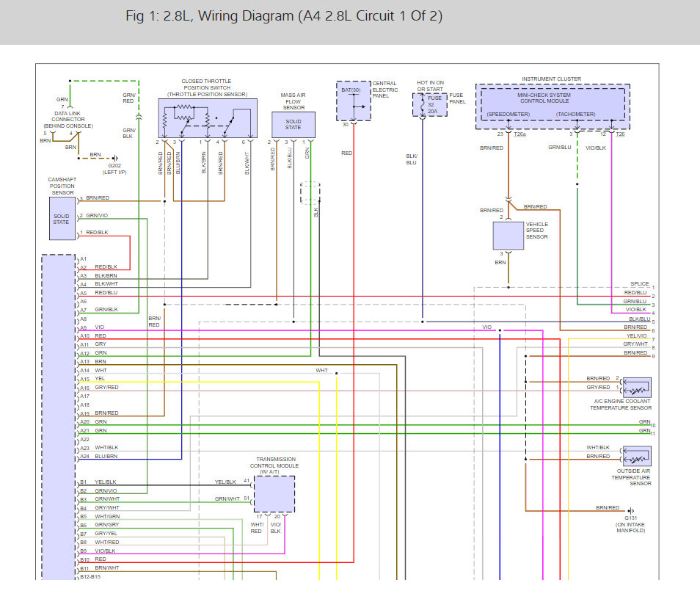Click the 'T26a' connector label

point(520,134)
